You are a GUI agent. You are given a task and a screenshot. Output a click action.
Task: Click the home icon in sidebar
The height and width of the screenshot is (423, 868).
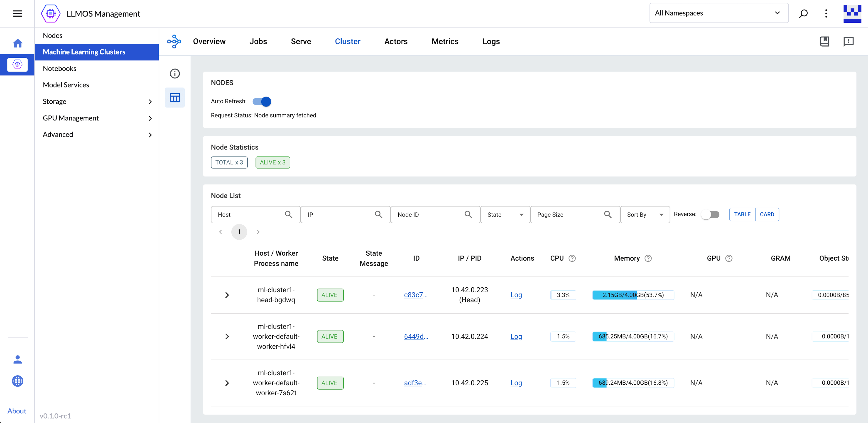(17, 43)
